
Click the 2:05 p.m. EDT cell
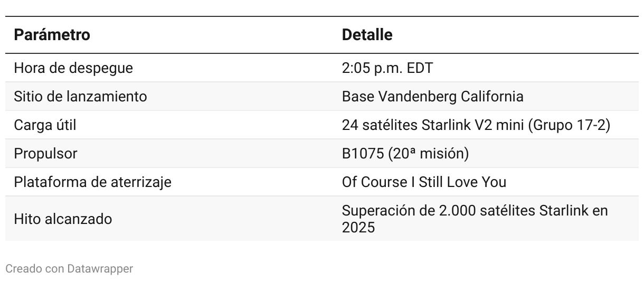tap(387, 68)
